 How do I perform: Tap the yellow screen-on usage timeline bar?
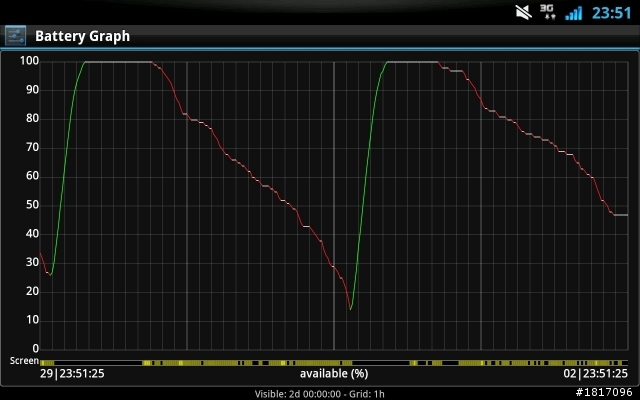coord(334,363)
